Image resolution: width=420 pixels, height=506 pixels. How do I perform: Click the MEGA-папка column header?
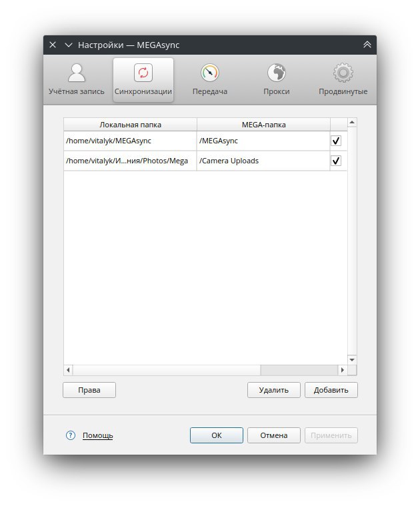(x=263, y=125)
